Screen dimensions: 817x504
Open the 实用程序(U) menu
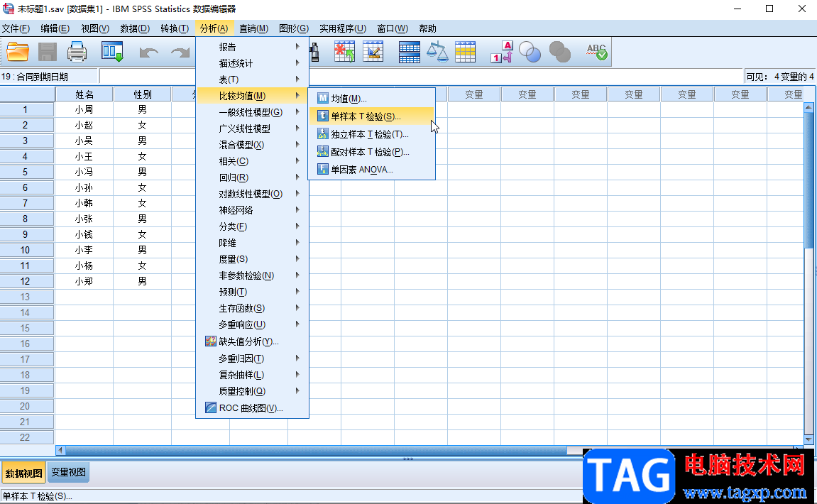[343, 28]
